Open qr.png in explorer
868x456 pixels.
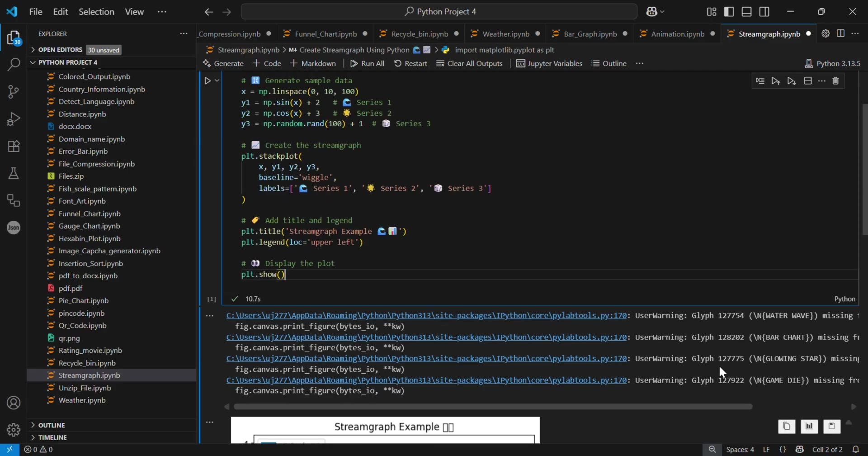[69, 338]
